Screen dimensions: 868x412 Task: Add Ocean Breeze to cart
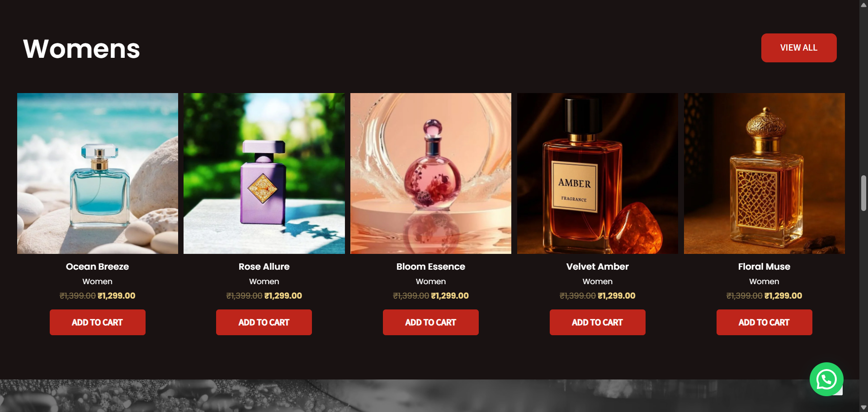point(98,323)
